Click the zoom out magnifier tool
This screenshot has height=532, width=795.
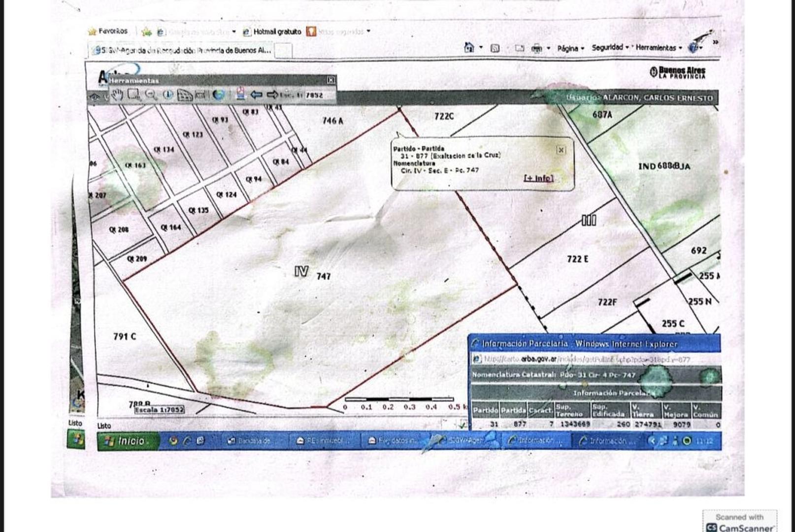coord(151,95)
